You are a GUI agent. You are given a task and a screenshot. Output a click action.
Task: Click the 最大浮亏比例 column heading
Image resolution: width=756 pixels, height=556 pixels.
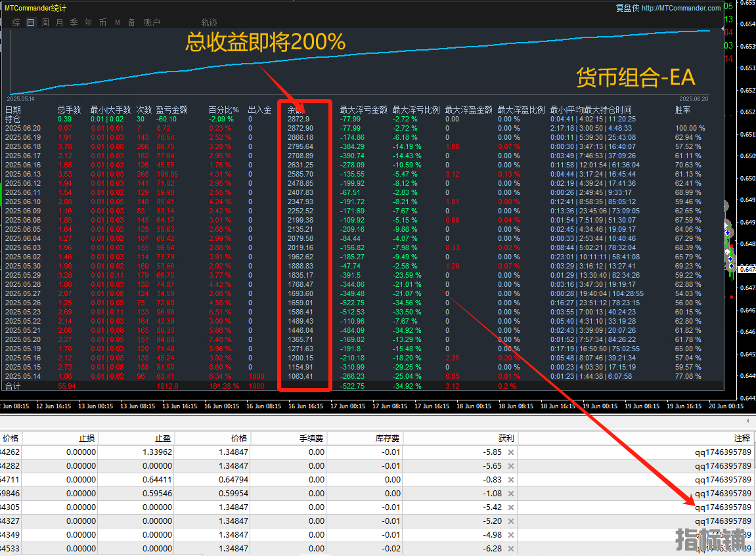click(416, 110)
